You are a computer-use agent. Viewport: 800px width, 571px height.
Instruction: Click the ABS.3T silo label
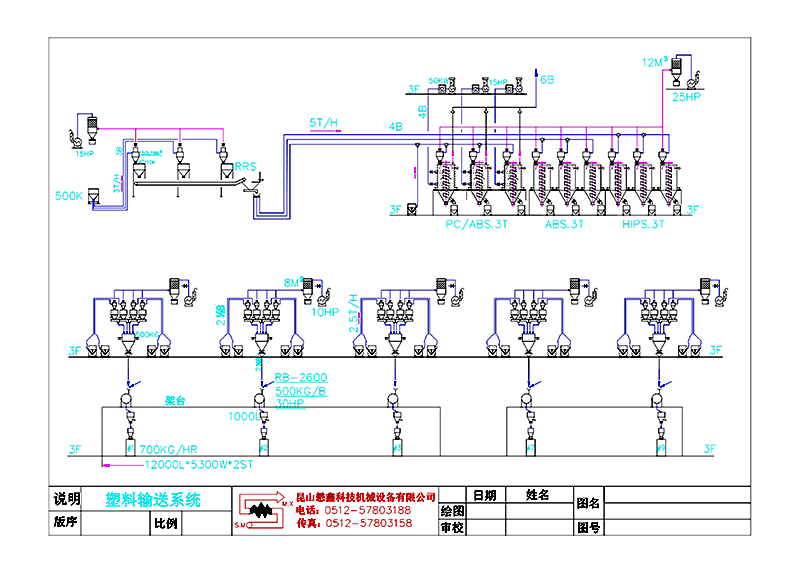562,225
